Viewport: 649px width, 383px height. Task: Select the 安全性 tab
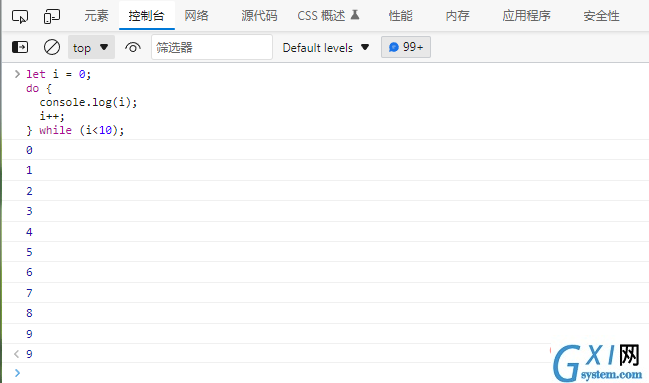point(601,16)
